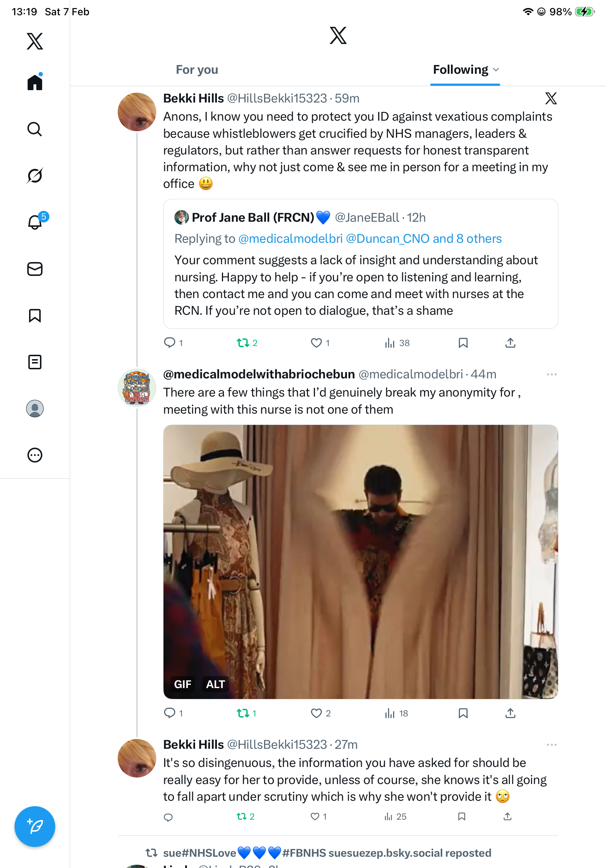This screenshot has width=606, height=868.
Task: Undo repost on Bekki Hills' 27m post
Action: tap(242, 817)
